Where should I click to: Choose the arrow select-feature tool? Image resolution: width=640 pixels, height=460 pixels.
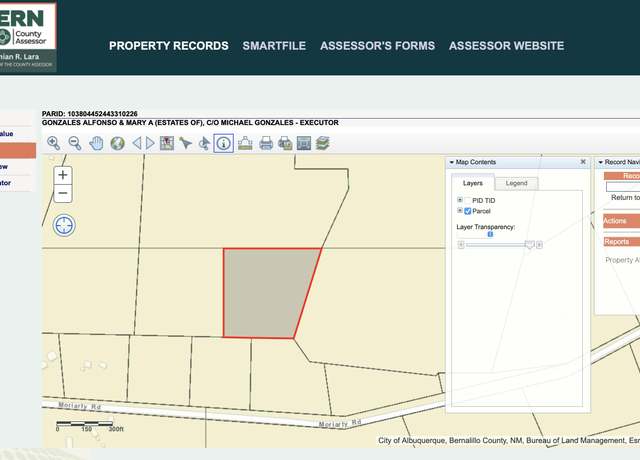(185, 143)
